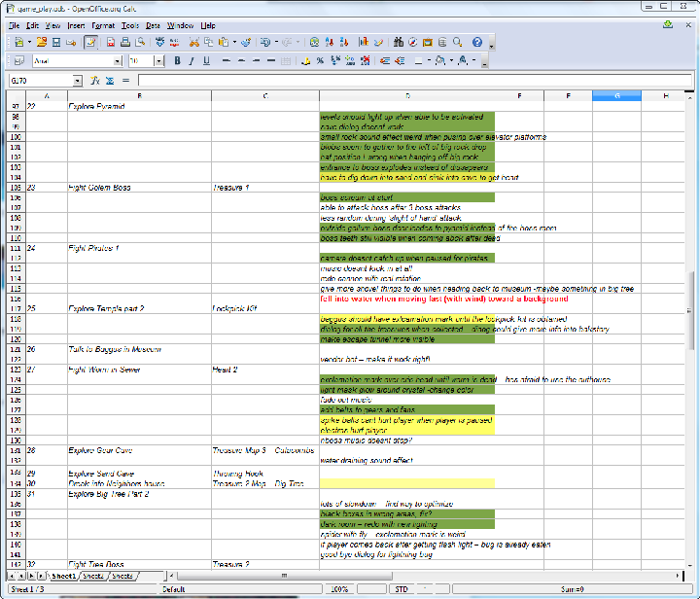The width and height of the screenshot is (700, 599).
Task: Open Undo history dropdown arrow
Action: 276,42
